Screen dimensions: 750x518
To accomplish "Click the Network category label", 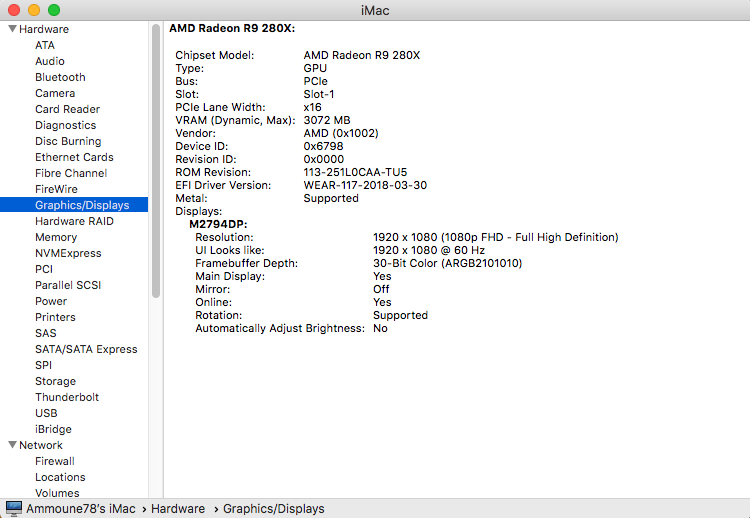I will (x=41, y=445).
